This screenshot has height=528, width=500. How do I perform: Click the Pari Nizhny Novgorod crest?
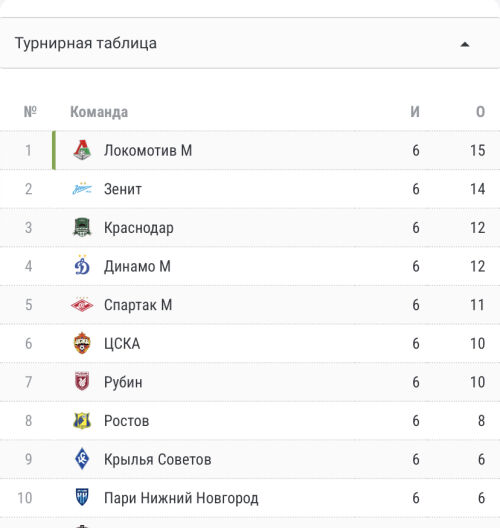(82, 497)
